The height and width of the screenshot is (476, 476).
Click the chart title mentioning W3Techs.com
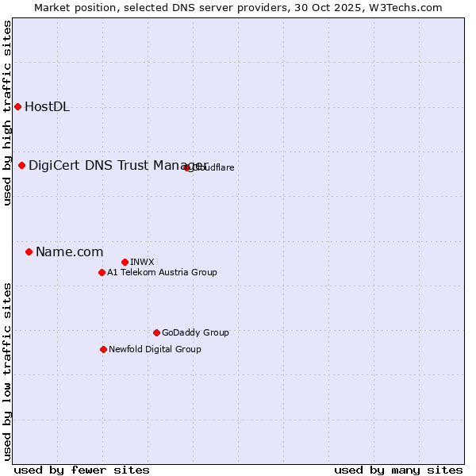pyautogui.click(x=238, y=7)
